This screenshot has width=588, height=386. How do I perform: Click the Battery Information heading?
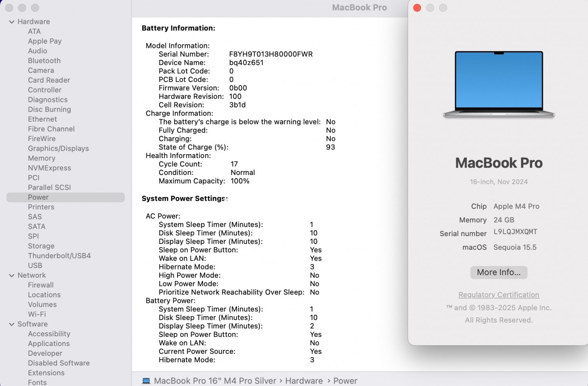click(178, 28)
